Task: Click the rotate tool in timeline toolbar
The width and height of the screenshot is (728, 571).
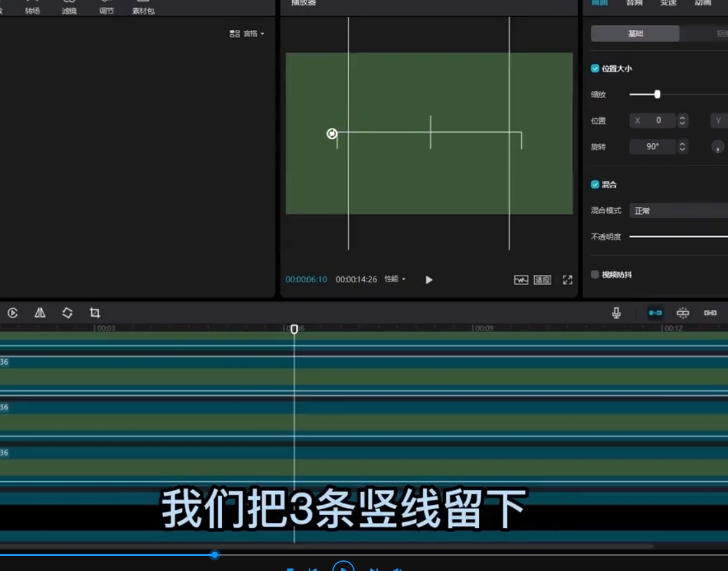Action: [x=67, y=313]
